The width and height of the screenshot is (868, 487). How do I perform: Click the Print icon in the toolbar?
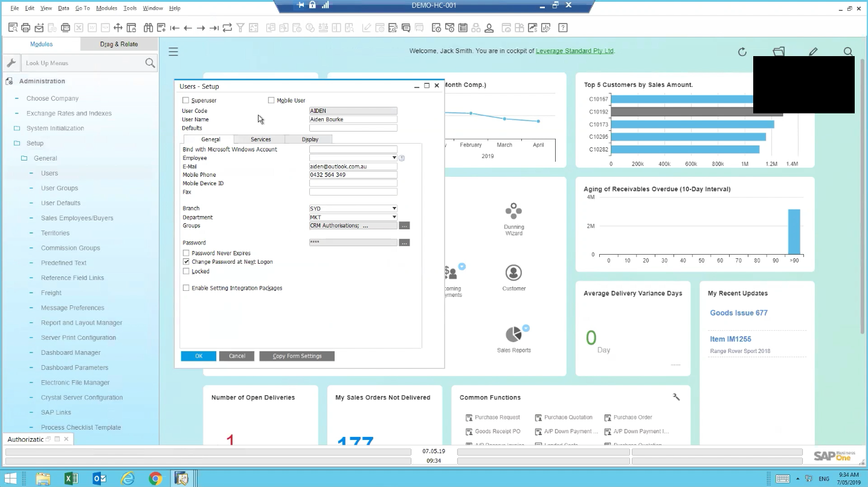pyautogui.click(x=25, y=28)
